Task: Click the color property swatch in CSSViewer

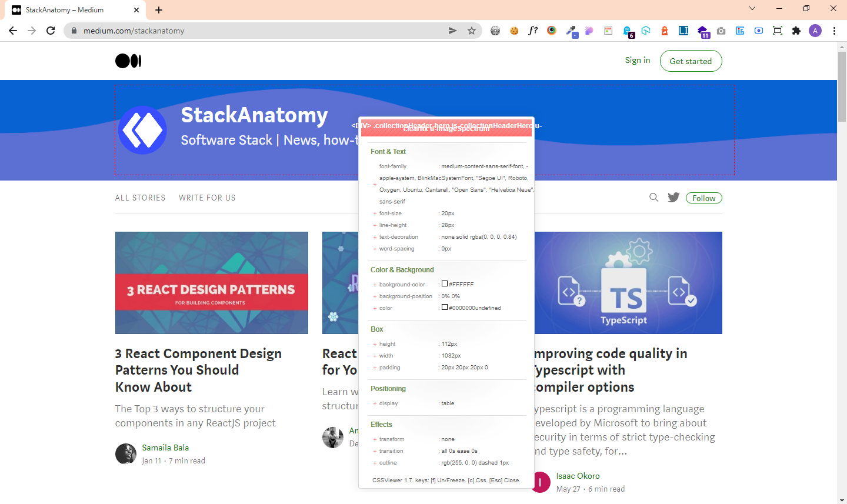Action: coord(445,307)
